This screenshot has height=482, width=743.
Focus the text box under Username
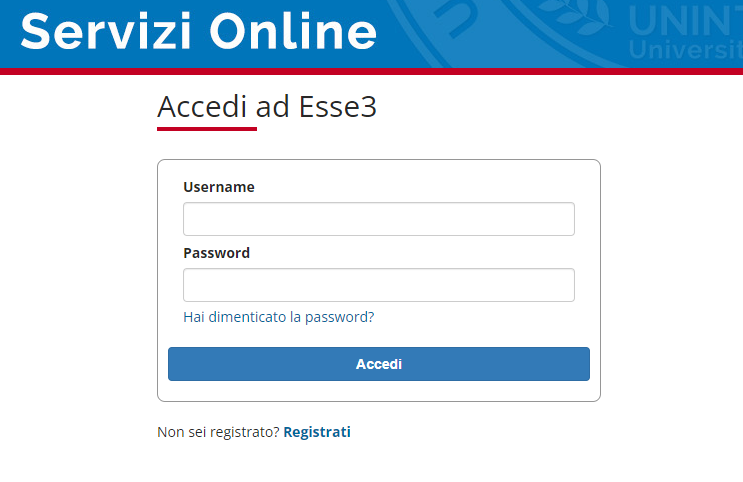379,219
